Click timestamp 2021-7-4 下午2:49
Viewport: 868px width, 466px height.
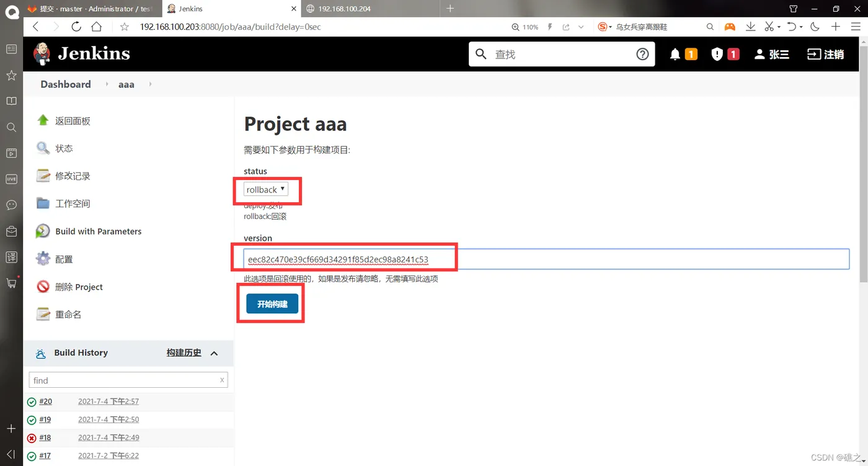[108, 437]
